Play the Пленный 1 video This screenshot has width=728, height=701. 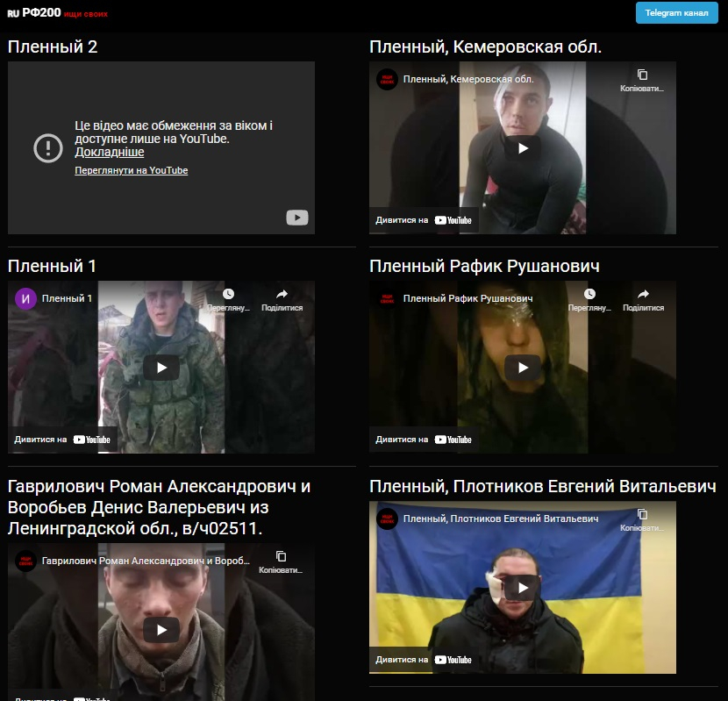click(x=161, y=368)
